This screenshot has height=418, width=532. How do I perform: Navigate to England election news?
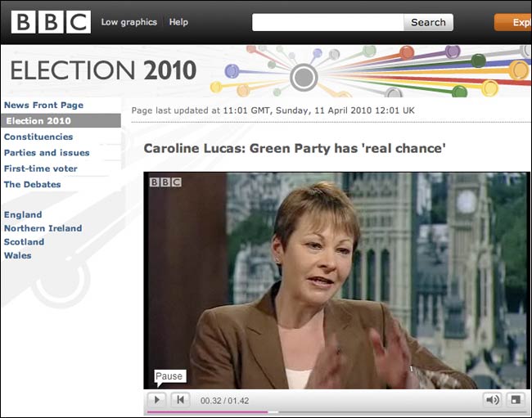(x=23, y=215)
